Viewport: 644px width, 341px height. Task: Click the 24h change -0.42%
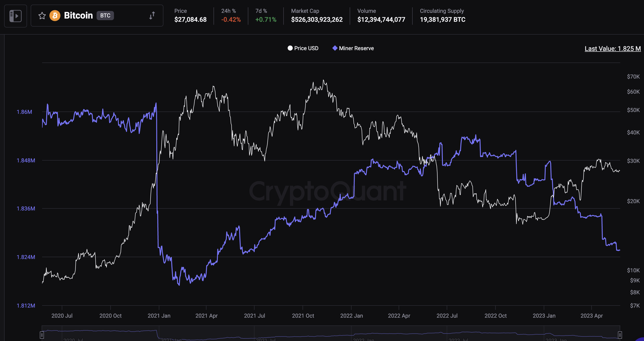231,19
